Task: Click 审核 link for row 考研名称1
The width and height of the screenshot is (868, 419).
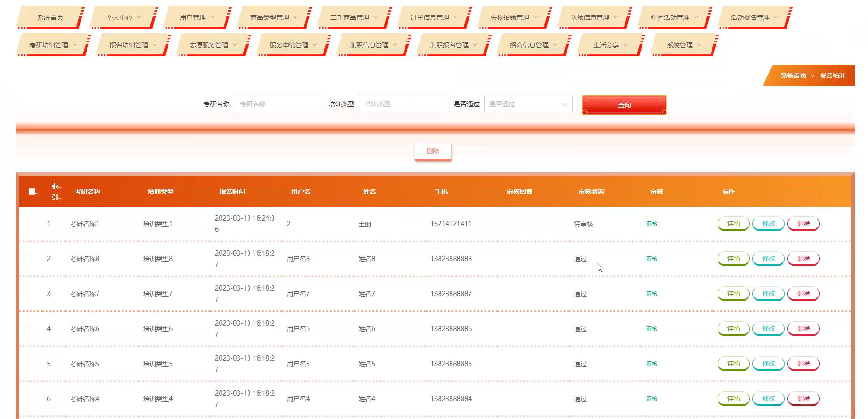Action: coord(652,224)
